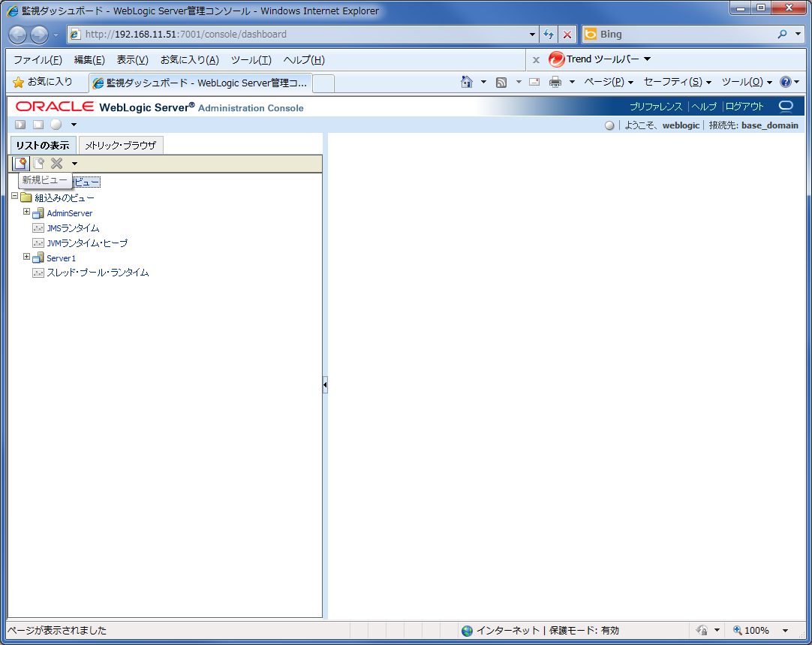812x645 pixels.
Task: Open the search provider dropdown arrow
Action: click(798, 35)
